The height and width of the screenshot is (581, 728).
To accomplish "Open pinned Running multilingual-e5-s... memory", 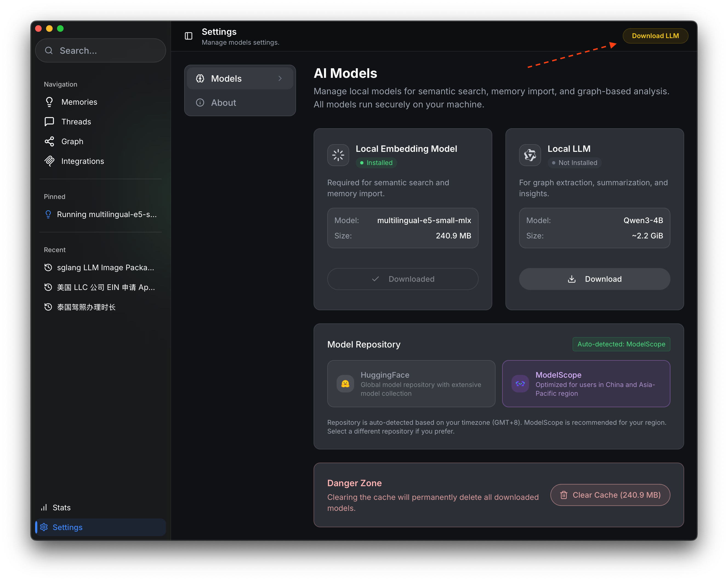I will pyautogui.click(x=100, y=214).
